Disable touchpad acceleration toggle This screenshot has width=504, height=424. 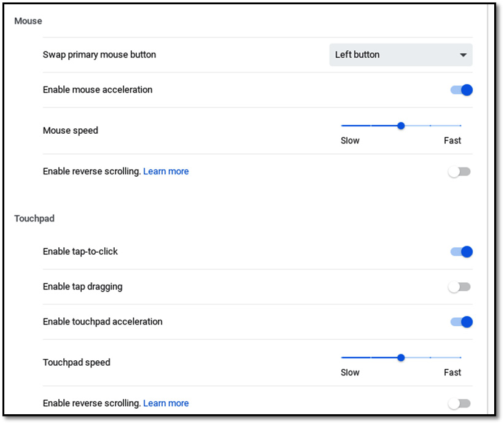coord(461,322)
